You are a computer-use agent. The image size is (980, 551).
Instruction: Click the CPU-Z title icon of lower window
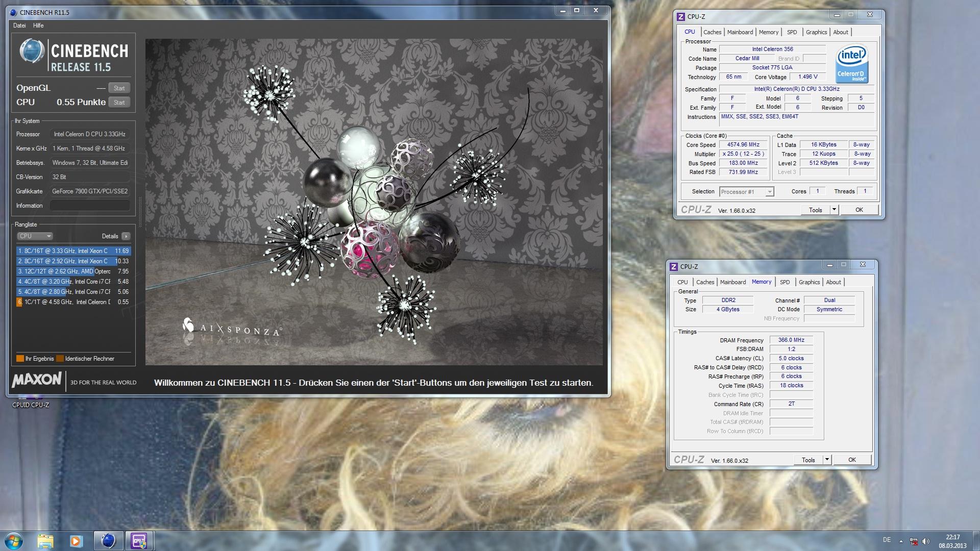pyautogui.click(x=674, y=267)
